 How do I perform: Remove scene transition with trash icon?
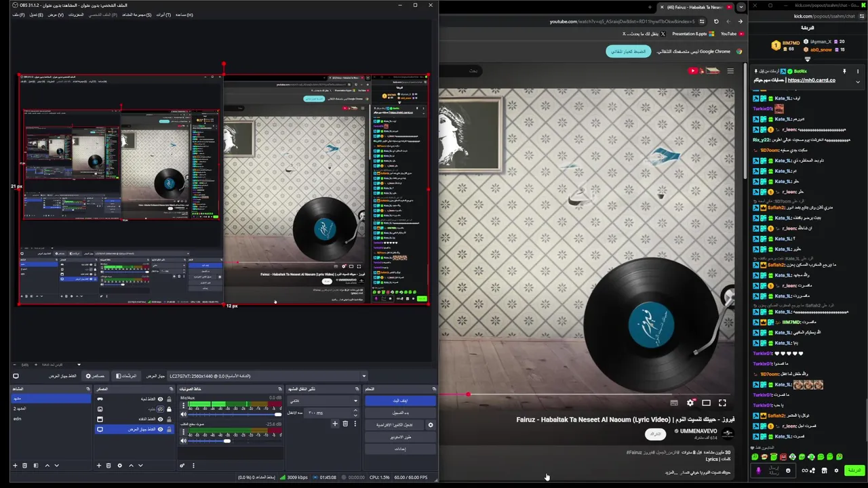[345, 424]
